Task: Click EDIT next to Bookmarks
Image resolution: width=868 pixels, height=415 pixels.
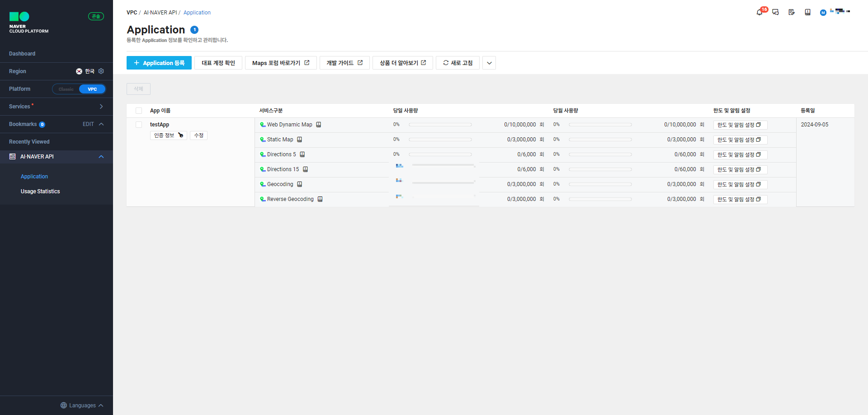Action: point(88,124)
